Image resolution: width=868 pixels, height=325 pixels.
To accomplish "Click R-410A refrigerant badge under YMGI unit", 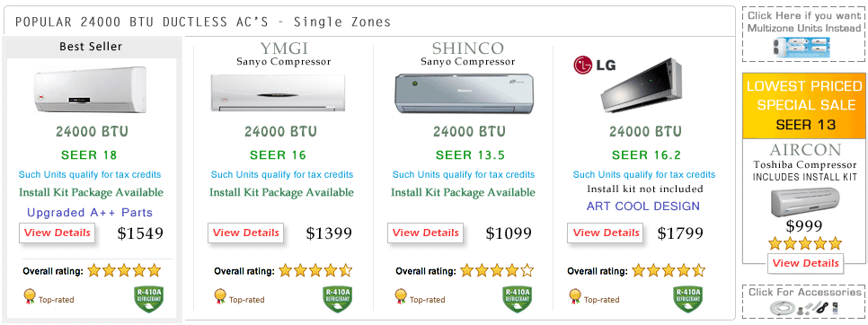I will [x=337, y=299].
